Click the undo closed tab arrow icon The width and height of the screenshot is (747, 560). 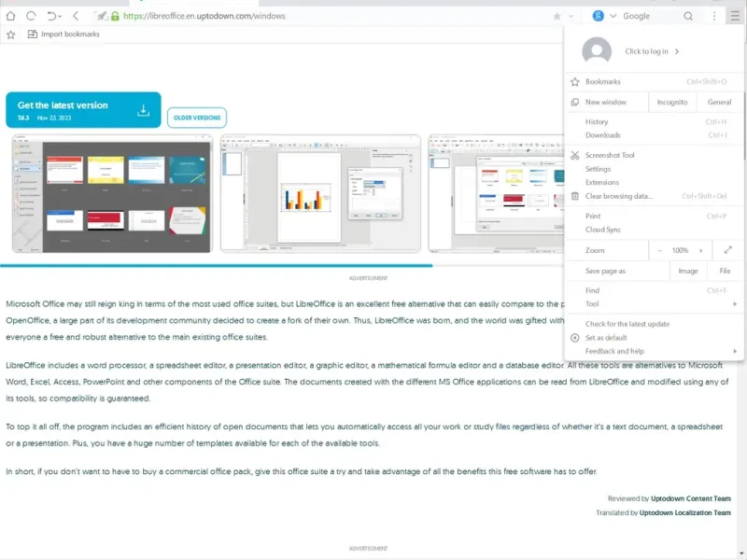[51, 16]
